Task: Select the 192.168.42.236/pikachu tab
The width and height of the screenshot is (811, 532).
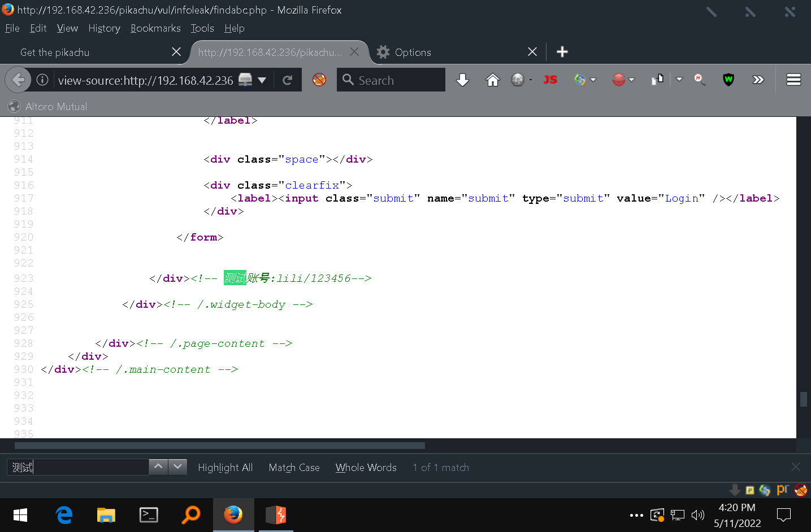Action: point(270,52)
